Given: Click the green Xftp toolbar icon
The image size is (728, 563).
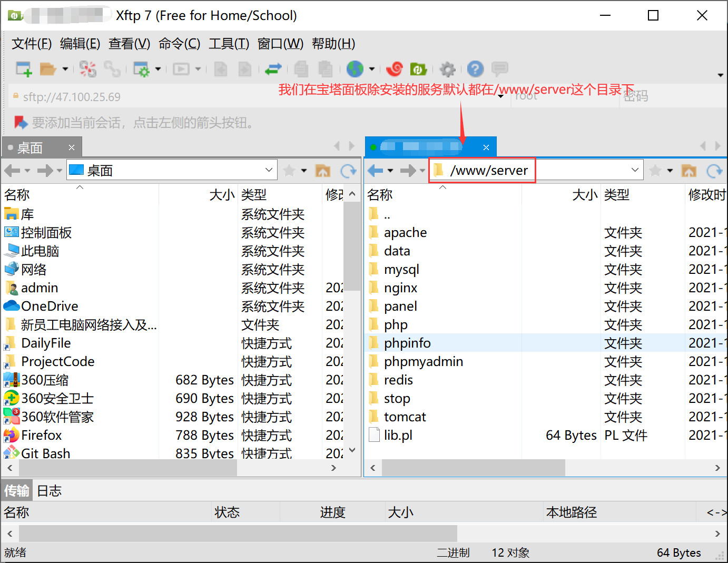Looking at the screenshot, I should click(x=418, y=69).
